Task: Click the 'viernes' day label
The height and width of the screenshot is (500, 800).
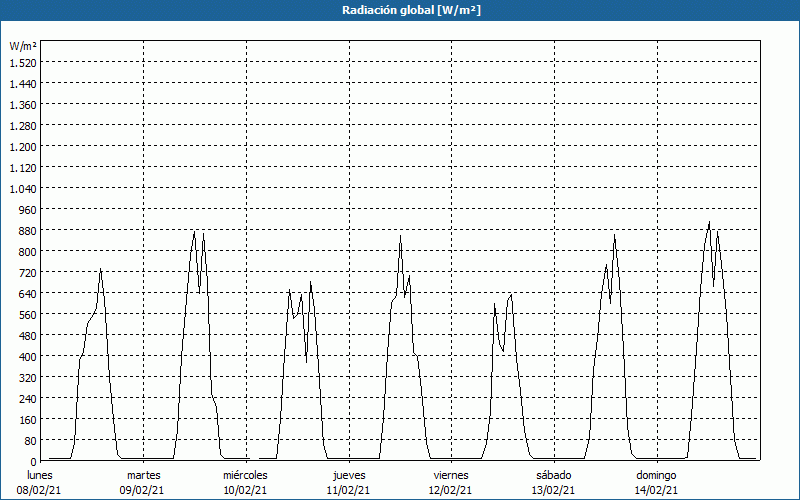Action: click(x=451, y=475)
